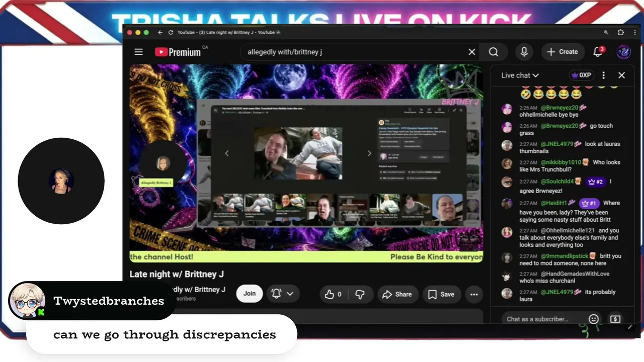Select the browser tab titled Late night w/ Brittney J
644x362 pixels.
[228, 32]
